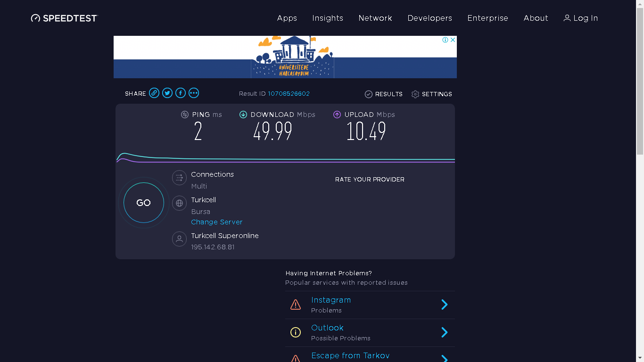Open the Instagram service link

pos(331,300)
